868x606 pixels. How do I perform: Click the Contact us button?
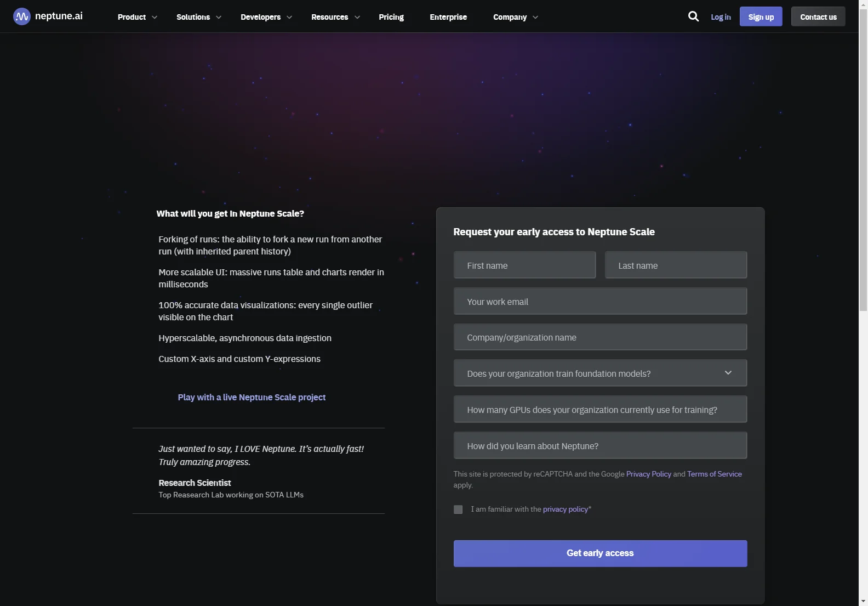point(818,16)
